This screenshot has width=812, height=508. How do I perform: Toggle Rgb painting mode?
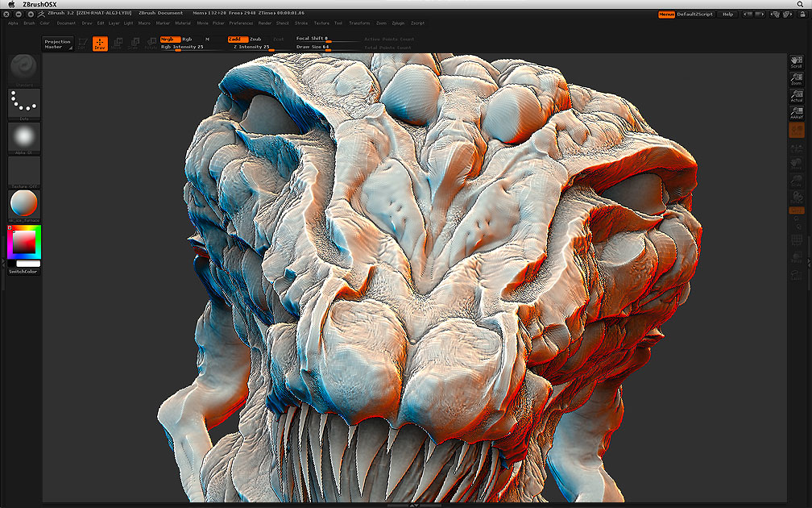[x=187, y=40]
